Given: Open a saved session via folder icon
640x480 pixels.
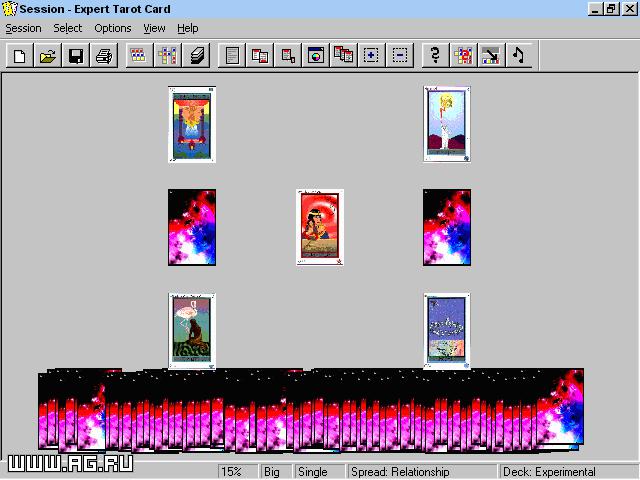Looking at the screenshot, I should 47,56.
